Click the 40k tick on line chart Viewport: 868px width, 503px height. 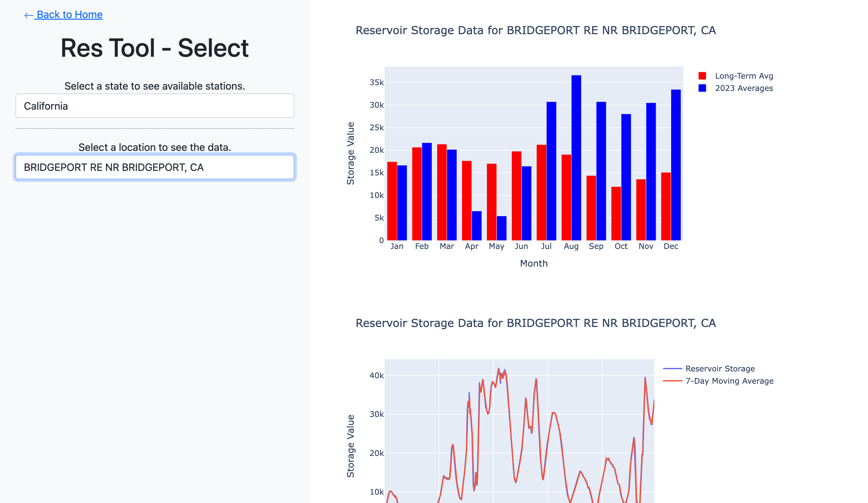[x=377, y=376]
